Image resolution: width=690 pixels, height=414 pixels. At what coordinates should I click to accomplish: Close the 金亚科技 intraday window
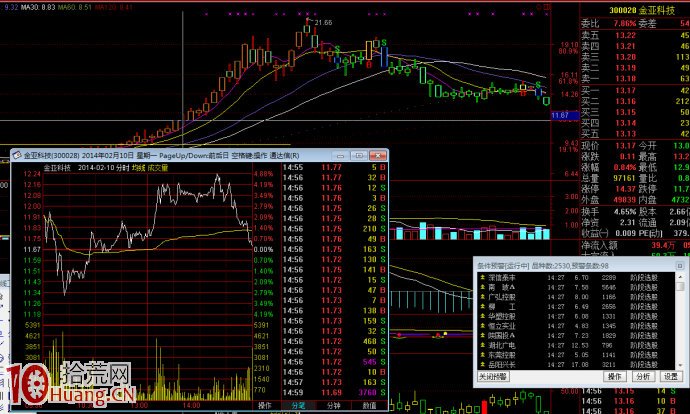[378, 155]
